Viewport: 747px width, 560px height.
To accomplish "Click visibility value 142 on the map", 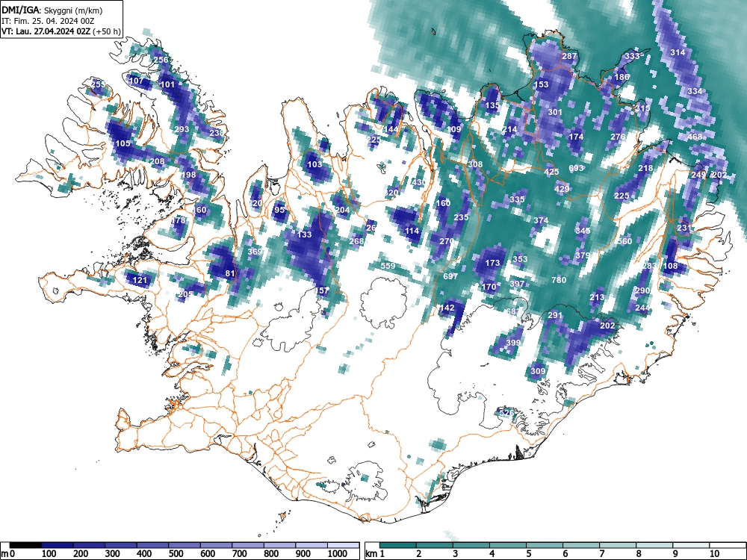I will 447,308.
